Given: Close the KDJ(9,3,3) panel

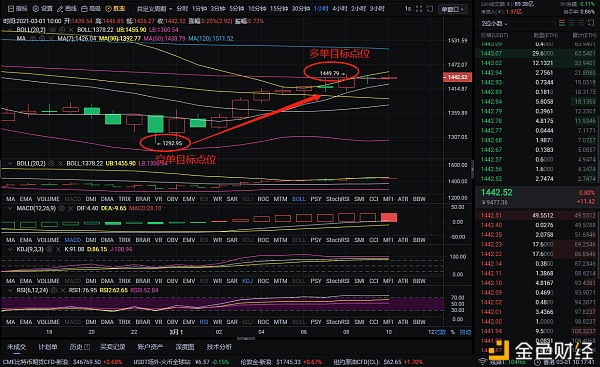Looking at the screenshot, I should (58, 249).
